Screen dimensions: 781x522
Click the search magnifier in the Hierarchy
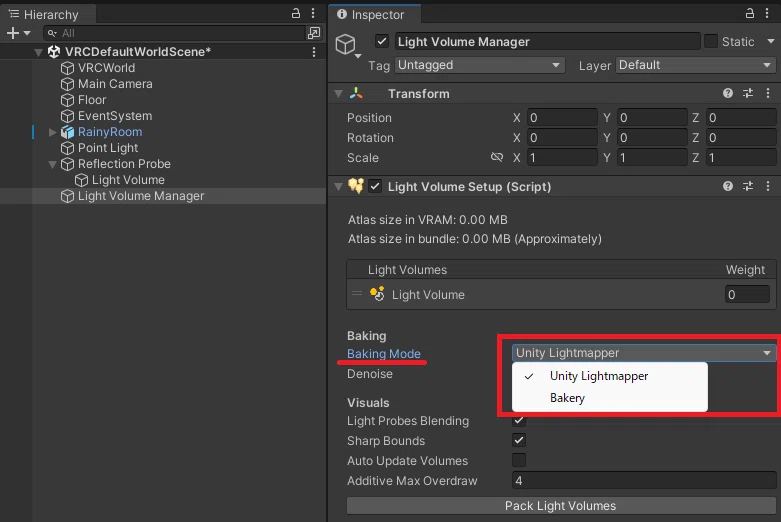52,33
